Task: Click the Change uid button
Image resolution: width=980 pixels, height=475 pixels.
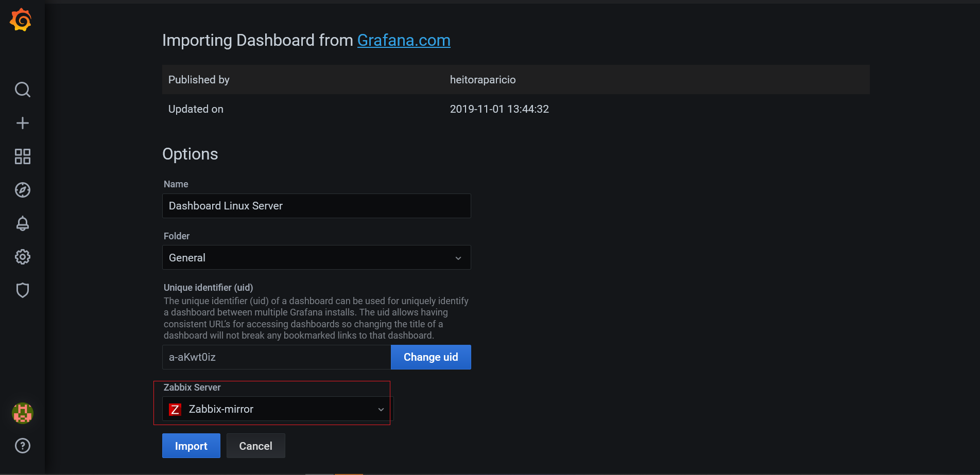Action: pos(431,357)
